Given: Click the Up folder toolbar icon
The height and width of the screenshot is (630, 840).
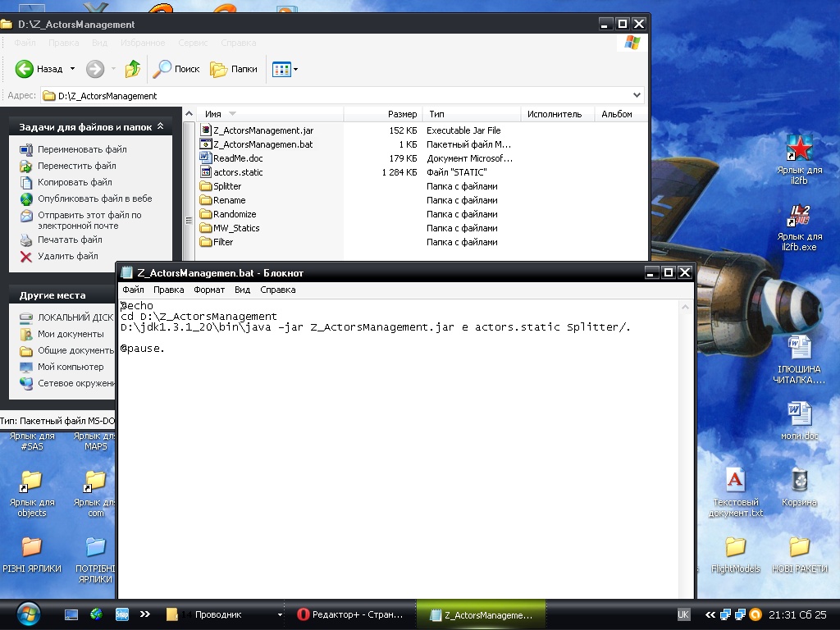Looking at the screenshot, I should 133,70.
